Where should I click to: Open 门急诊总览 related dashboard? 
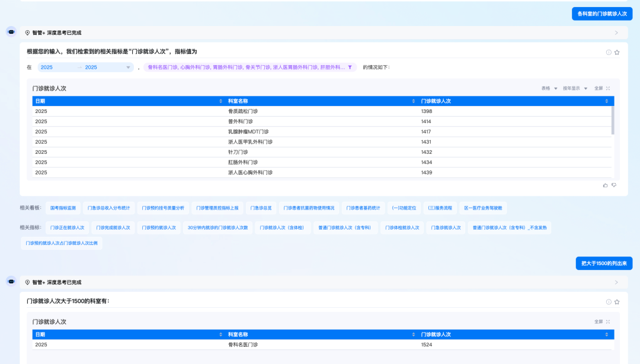coord(261,208)
